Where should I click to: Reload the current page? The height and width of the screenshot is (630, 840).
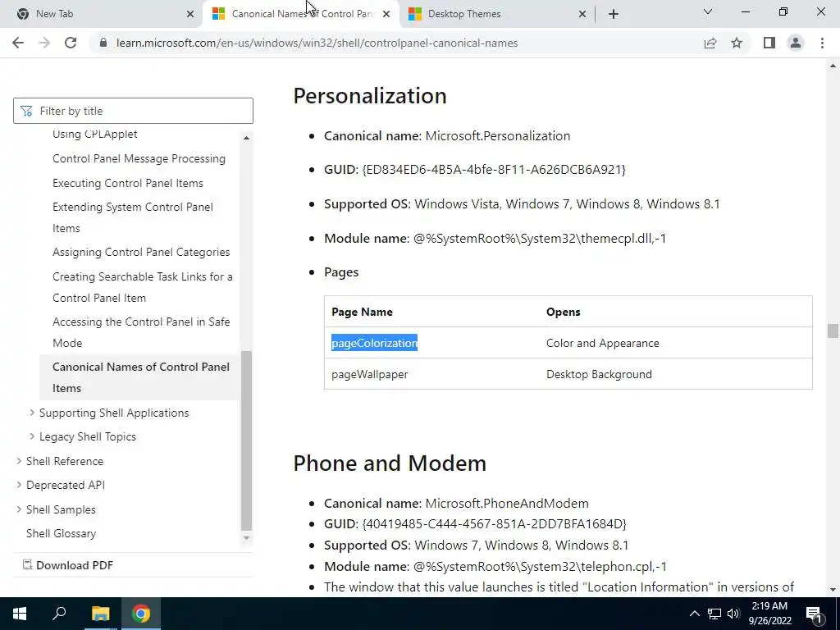[x=71, y=43]
